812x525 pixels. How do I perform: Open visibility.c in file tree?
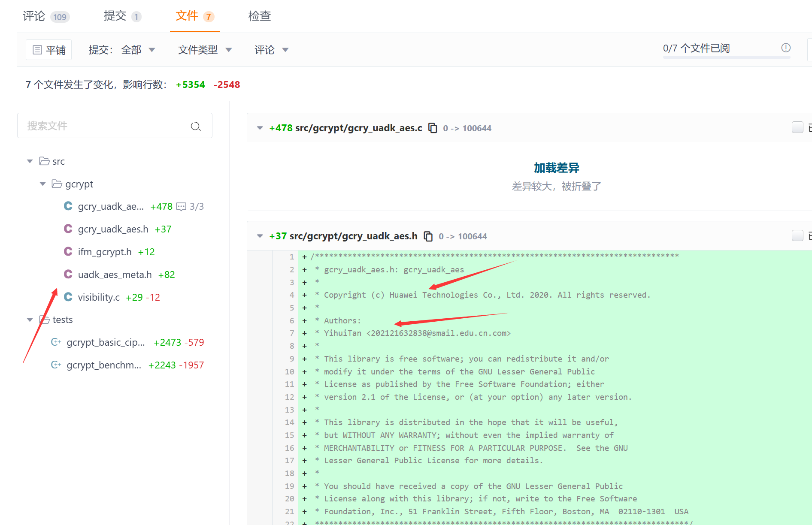(99, 298)
